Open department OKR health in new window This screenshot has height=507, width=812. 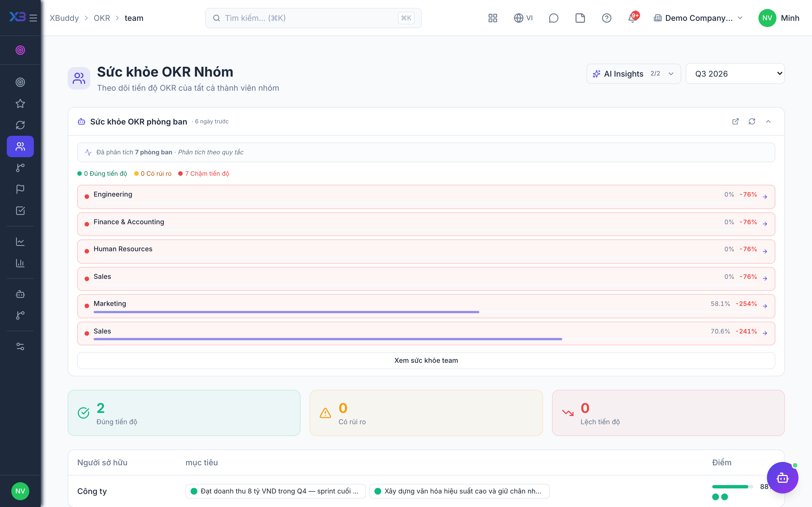[x=736, y=121]
